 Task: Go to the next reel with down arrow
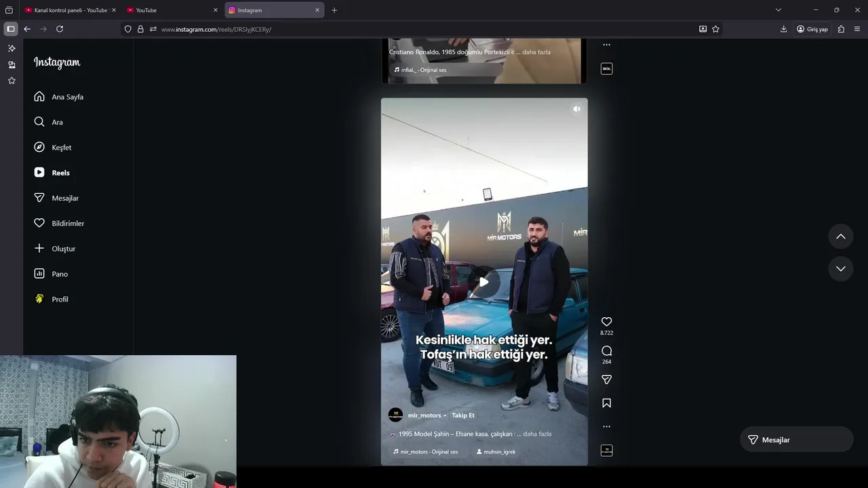pyautogui.click(x=840, y=268)
